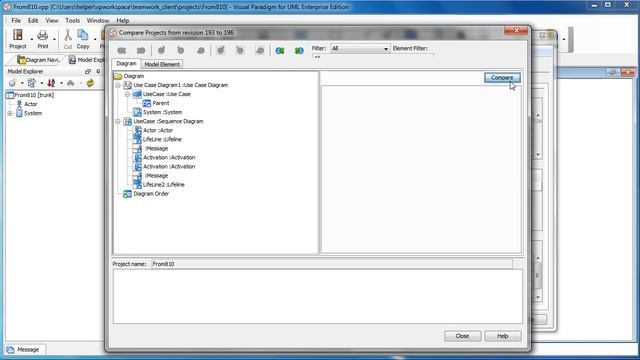This screenshot has width=640, height=360.
Task: Click the Message icon at bottom left
Action: click(10, 350)
